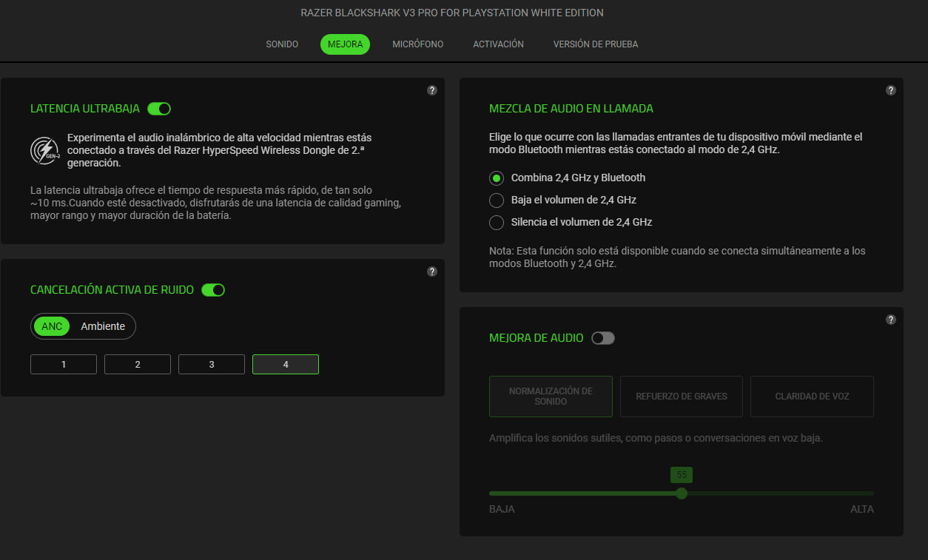
Task: Click the Razer BlackShark V3 Pro title
Action: click(x=452, y=13)
